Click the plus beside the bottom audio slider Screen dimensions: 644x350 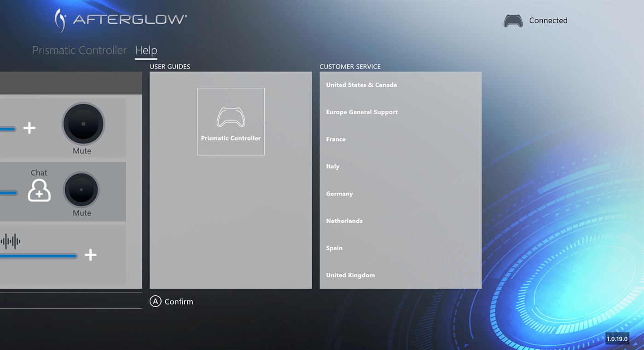click(x=90, y=255)
